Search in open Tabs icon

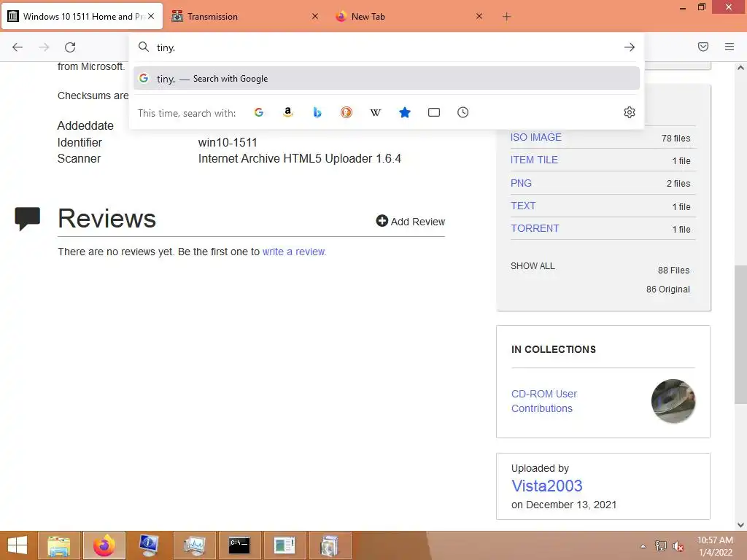[x=434, y=112]
